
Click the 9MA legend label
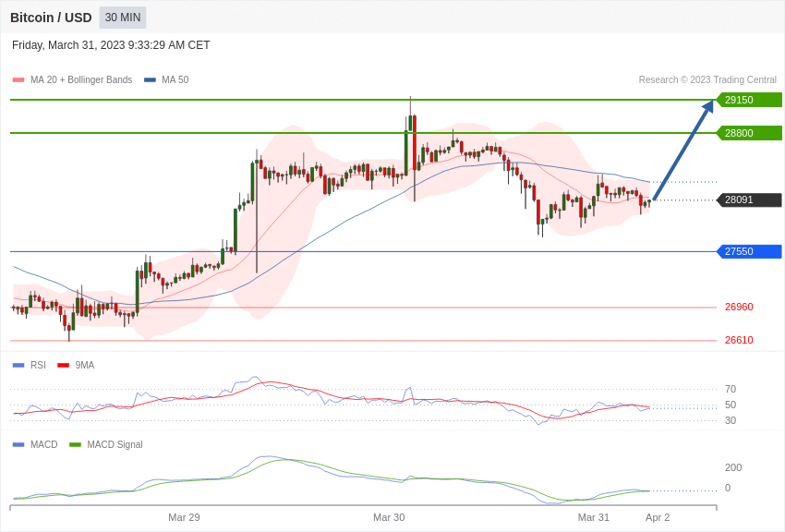(85, 365)
